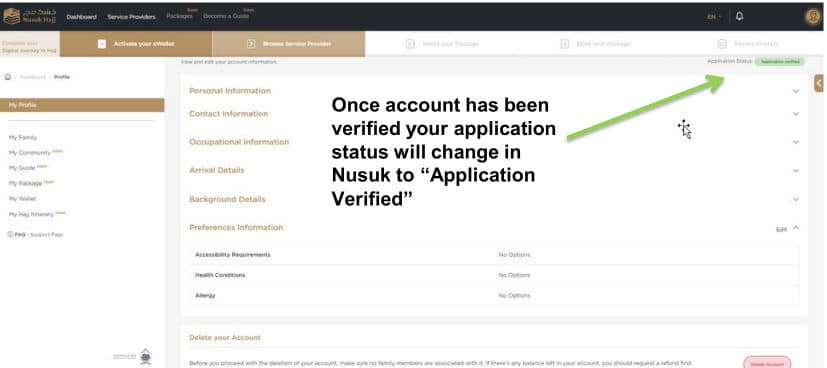Click the Arrival Details heading
The width and height of the screenshot is (827, 368).
216,170
